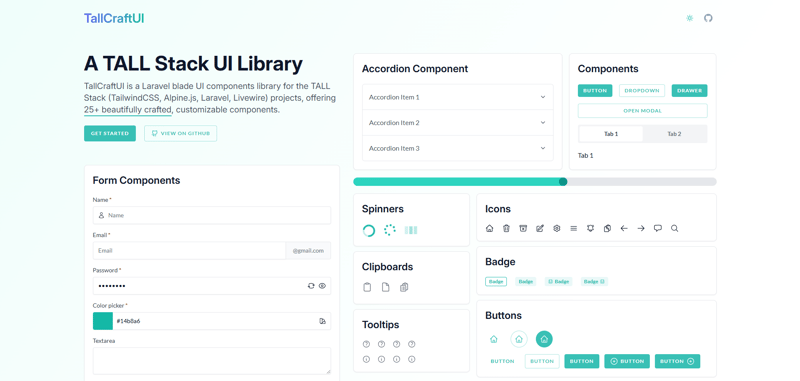This screenshot has width=800, height=381.
Task: Open the GitHub icon in header
Action: tap(708, 18)
